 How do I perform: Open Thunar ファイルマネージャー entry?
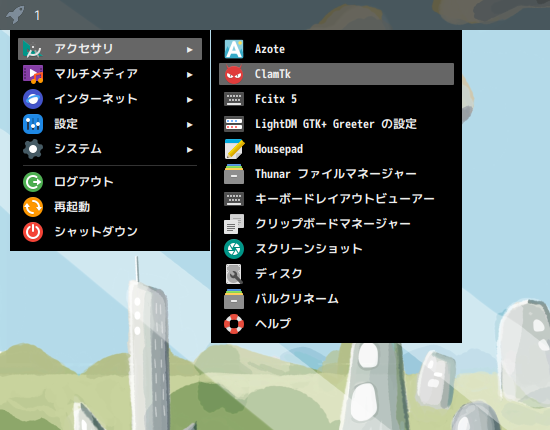pos(336,174)
